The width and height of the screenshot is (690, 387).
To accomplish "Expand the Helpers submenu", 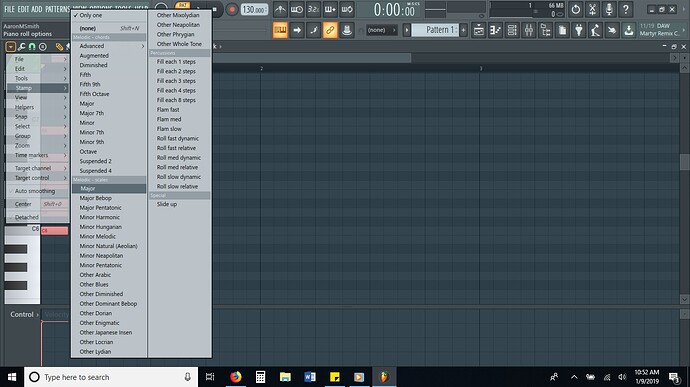I will 38,107.
